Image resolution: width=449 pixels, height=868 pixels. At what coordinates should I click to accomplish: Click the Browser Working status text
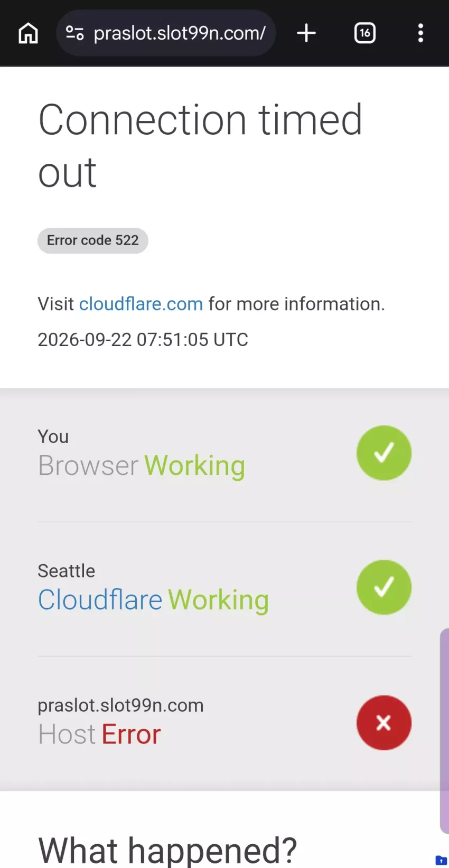coord(142,466)
